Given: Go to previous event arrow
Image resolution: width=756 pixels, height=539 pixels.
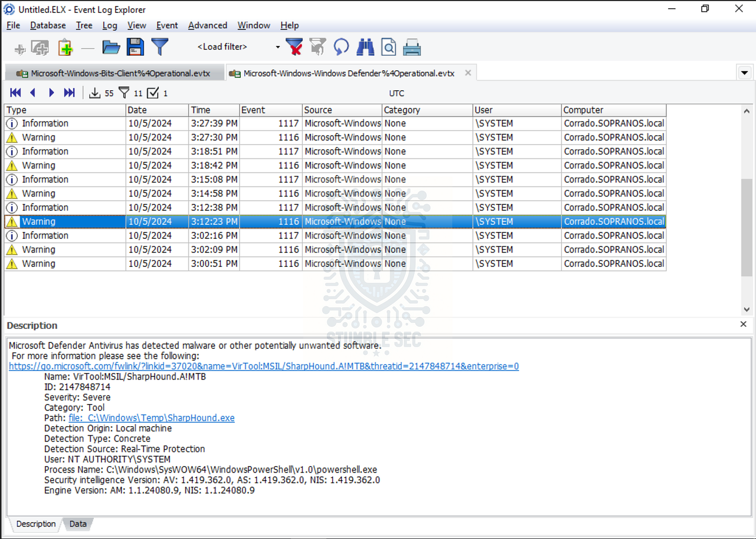Looking at the screenshot, I should pyautogui.click(x=33, y=93).
